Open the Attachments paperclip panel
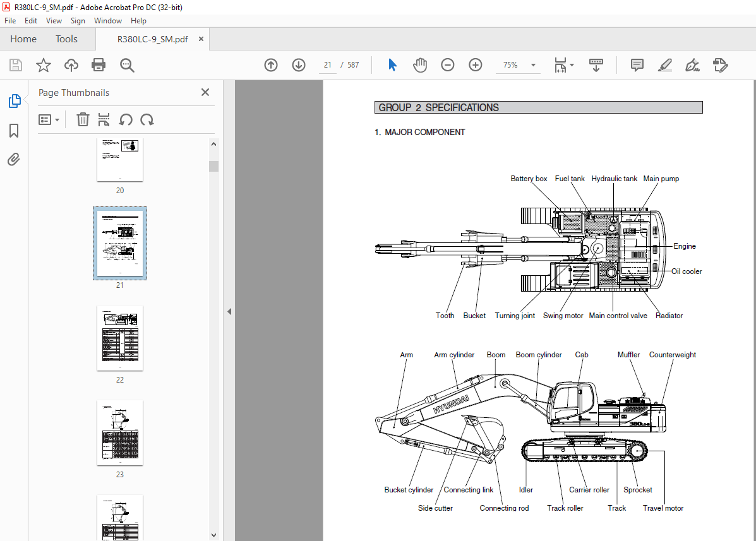This screenshot has width=756, height=541. [14, 160]
